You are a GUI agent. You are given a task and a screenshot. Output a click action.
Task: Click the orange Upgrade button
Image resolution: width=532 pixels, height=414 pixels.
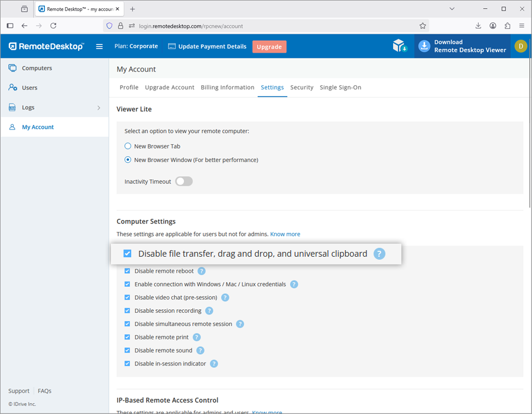(x=269, y=47)
